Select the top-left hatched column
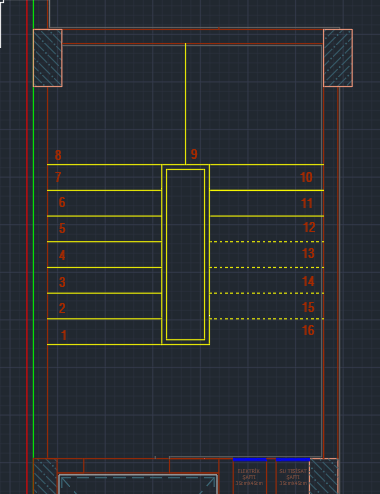 coord(48,58)
